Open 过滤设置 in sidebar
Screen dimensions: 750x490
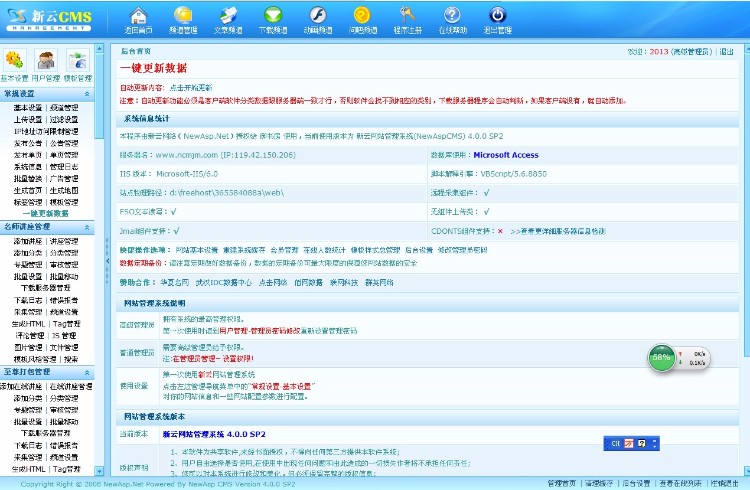tap(64, 120)
